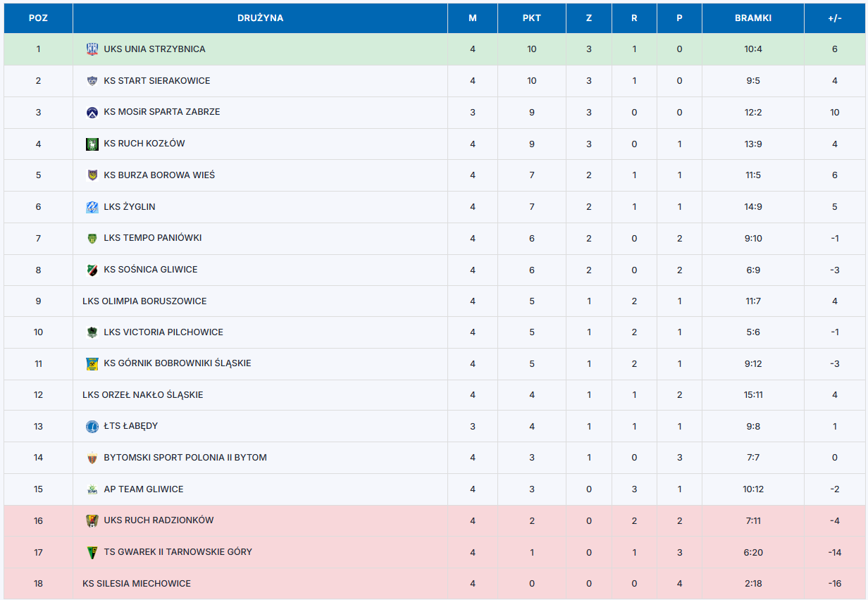Select AP Team Gliwice team name
Viewport: 868px width, 600px height.
point(144,489)
